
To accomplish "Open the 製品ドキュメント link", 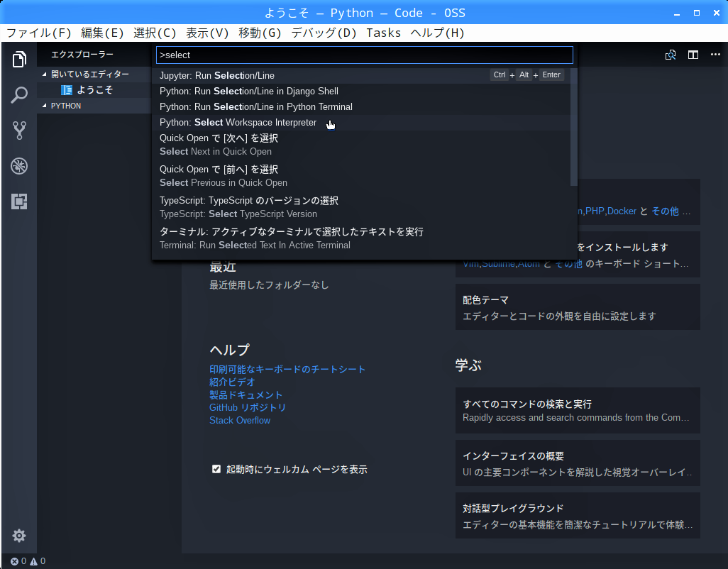I will [246, 395].
